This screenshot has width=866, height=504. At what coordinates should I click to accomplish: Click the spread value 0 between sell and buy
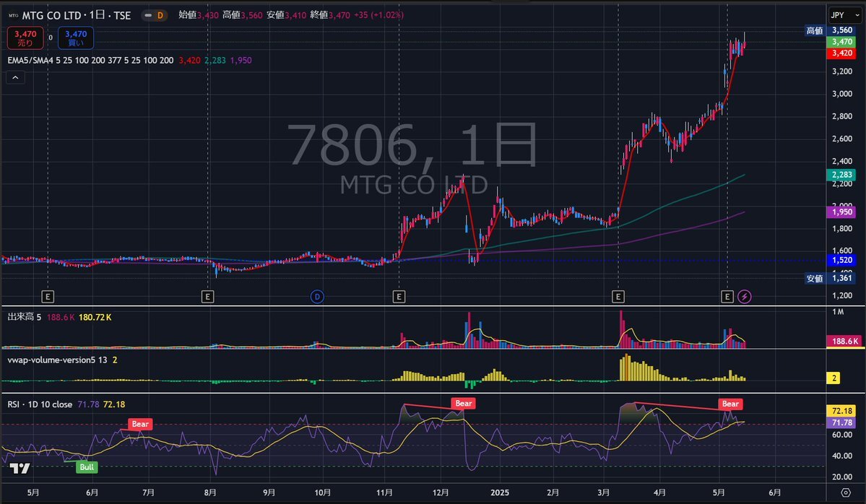coord(51,38)
